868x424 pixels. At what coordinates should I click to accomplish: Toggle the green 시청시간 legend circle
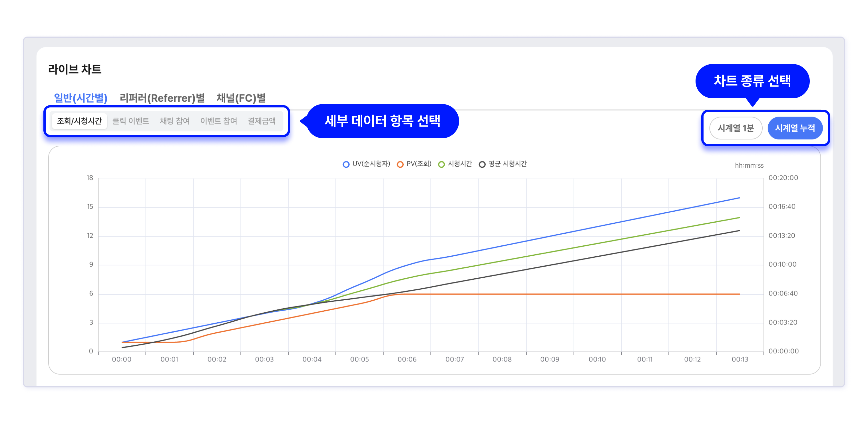click(441, 164)
